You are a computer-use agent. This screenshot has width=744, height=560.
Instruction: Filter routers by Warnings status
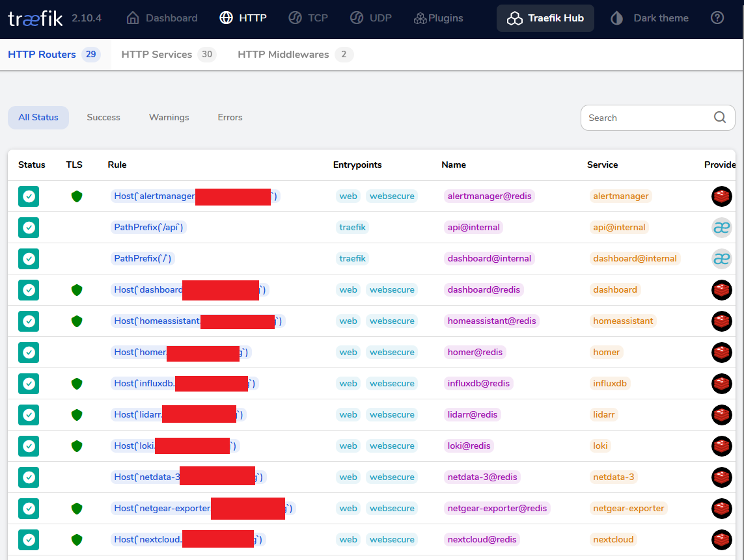pyautogui.click(x=169, y=117)
